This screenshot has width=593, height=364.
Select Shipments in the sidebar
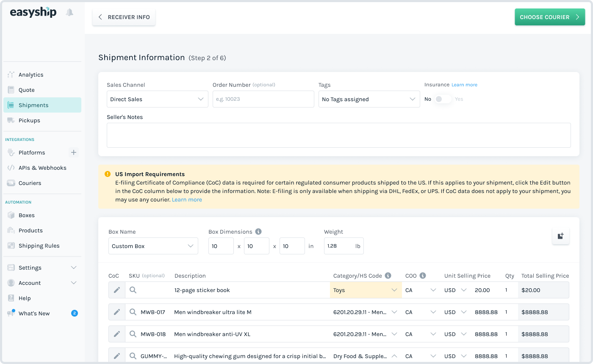pyautogui.click(x=42, y=105)
